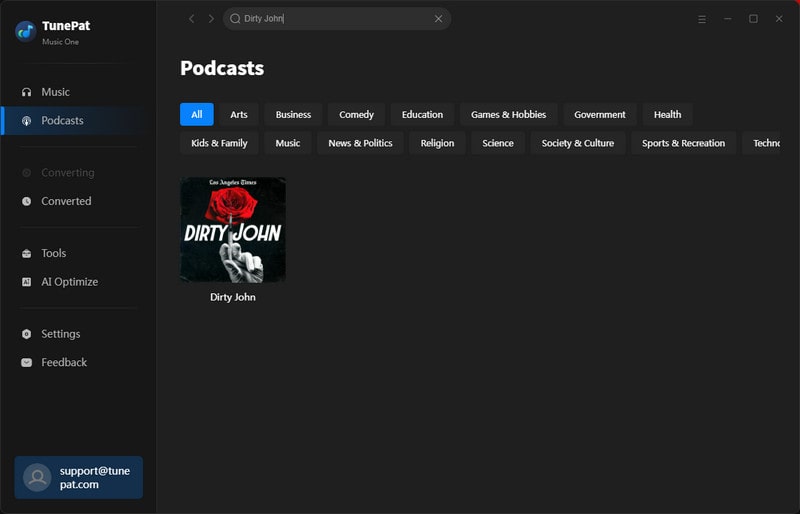
Task: Open the hamburger menu in title bar
Action: coord(702,19)
